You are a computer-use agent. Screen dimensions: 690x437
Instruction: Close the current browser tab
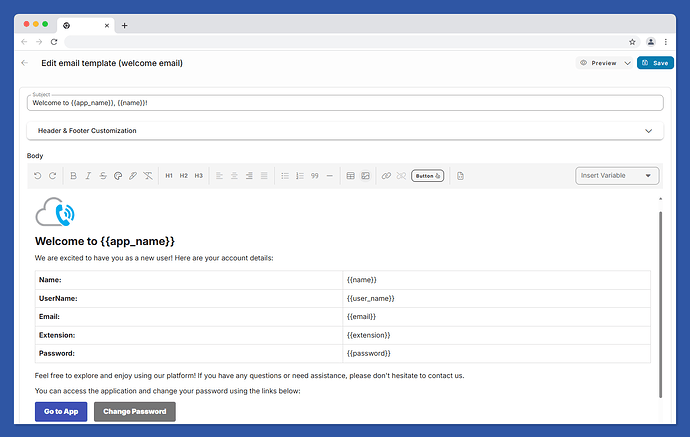coord(106,26)
